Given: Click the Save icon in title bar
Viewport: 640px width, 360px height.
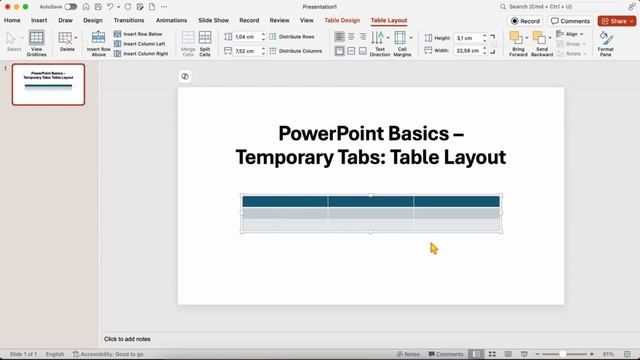Looking at the screenshot, I should 98,7.
